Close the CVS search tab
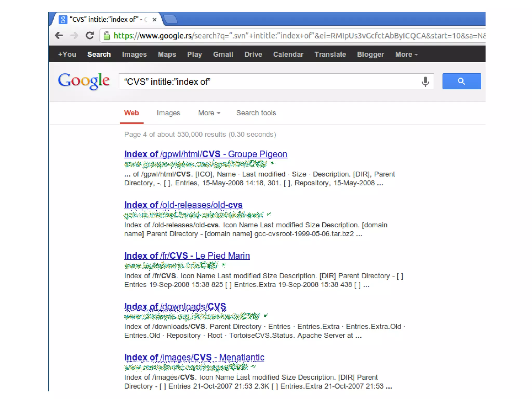 (155, 20)
